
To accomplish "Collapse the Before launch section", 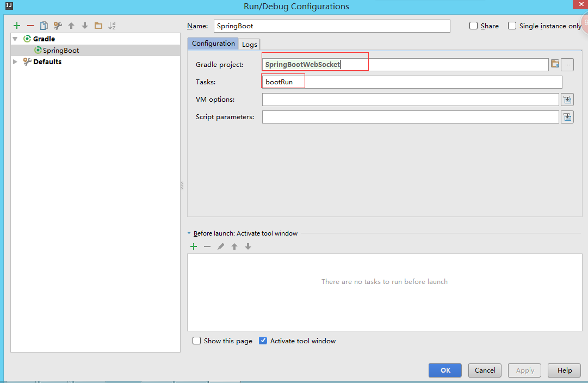I will pyautogui.click(x=189, y=233).
